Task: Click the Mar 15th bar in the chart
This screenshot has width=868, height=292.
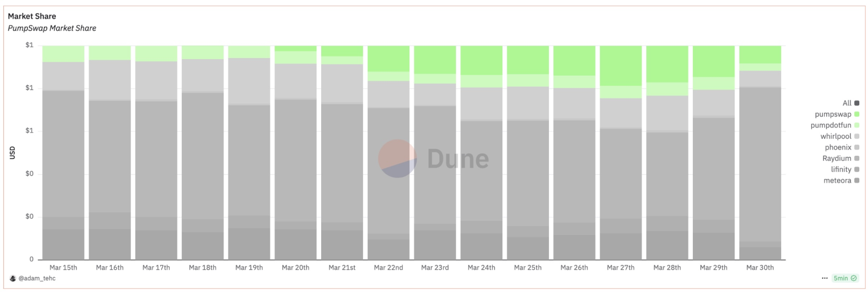Action: click(63, 153)
